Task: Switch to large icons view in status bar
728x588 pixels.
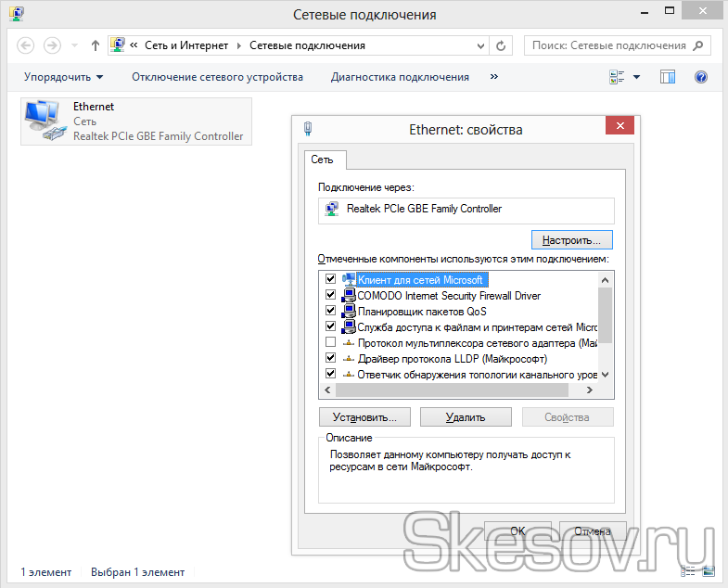Action: pos(709,571)
